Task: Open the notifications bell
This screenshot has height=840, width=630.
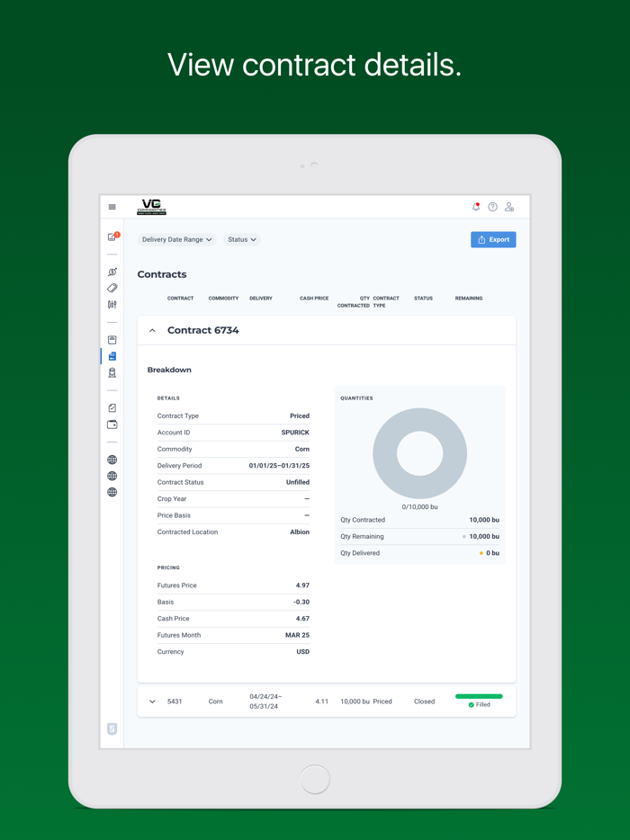Action: pyautogui.click(x=476, y=207)
